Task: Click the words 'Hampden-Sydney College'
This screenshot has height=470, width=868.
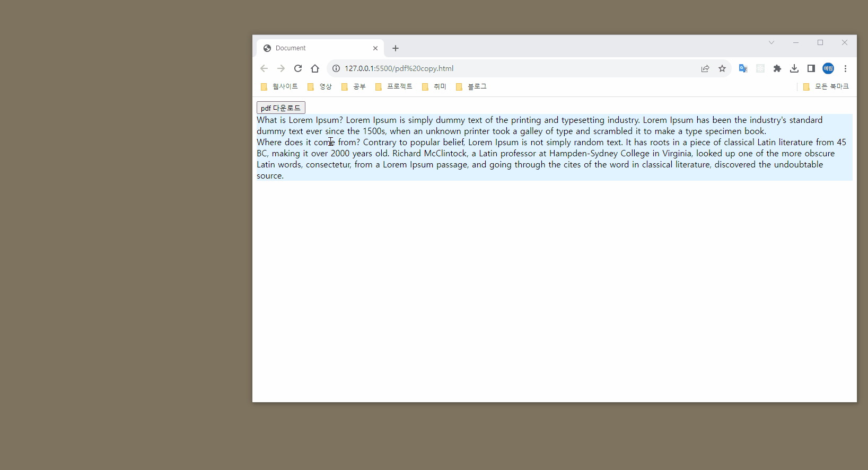Action: [x=599, y=154]
